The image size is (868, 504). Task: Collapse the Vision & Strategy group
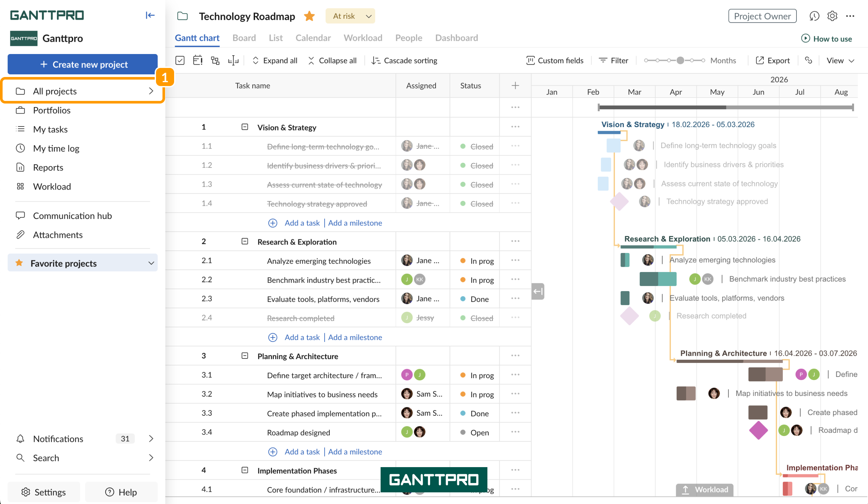point(245,127)
